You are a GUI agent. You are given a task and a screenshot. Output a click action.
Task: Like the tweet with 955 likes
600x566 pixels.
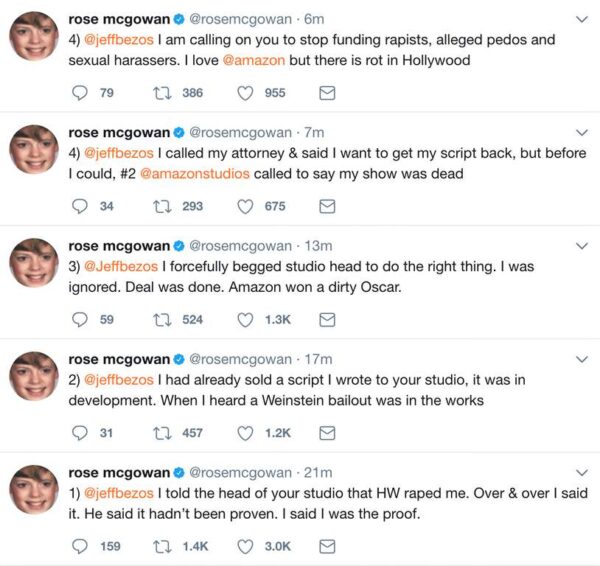246,93
